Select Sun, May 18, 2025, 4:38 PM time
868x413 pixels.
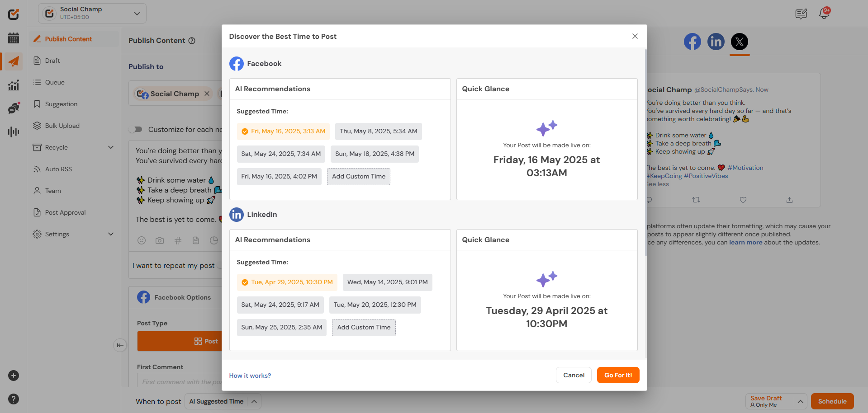(x=375, y=154)
